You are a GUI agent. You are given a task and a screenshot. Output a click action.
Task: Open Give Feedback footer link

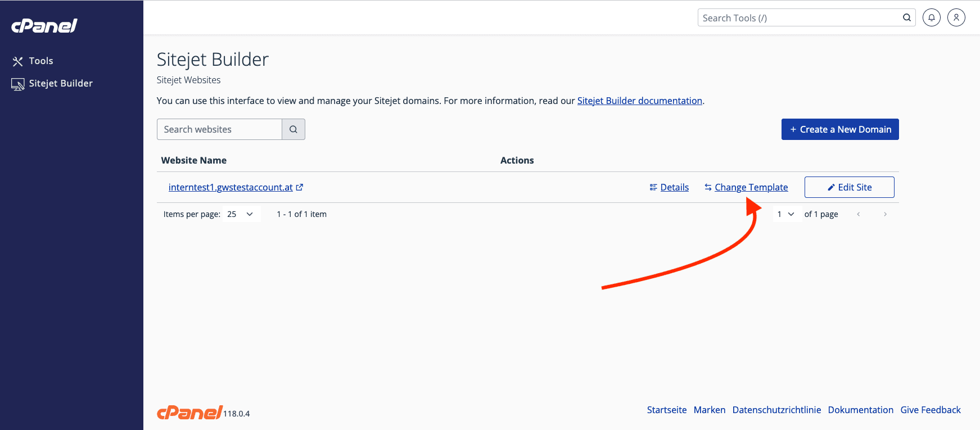tap(930, 410)
